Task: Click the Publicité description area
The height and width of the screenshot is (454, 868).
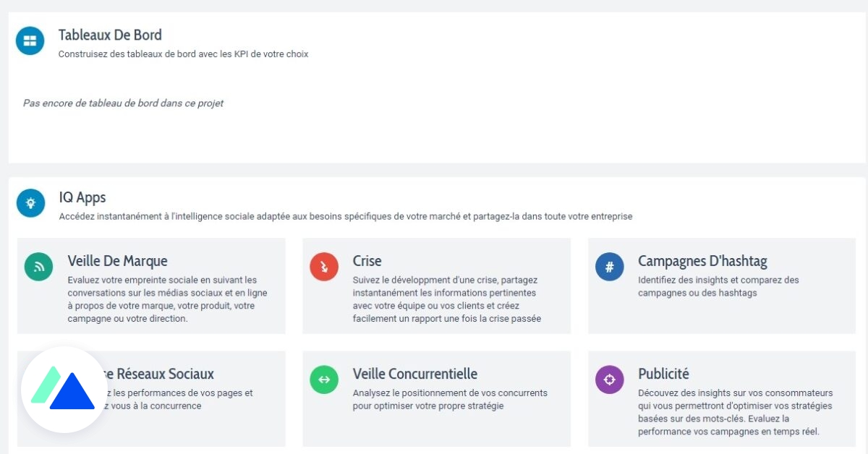Action: (x=734, y=414)
